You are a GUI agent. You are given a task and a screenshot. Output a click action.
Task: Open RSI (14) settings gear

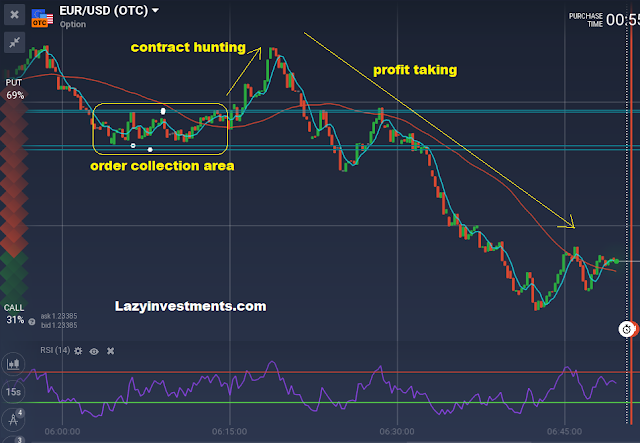(x=78, y=351)
